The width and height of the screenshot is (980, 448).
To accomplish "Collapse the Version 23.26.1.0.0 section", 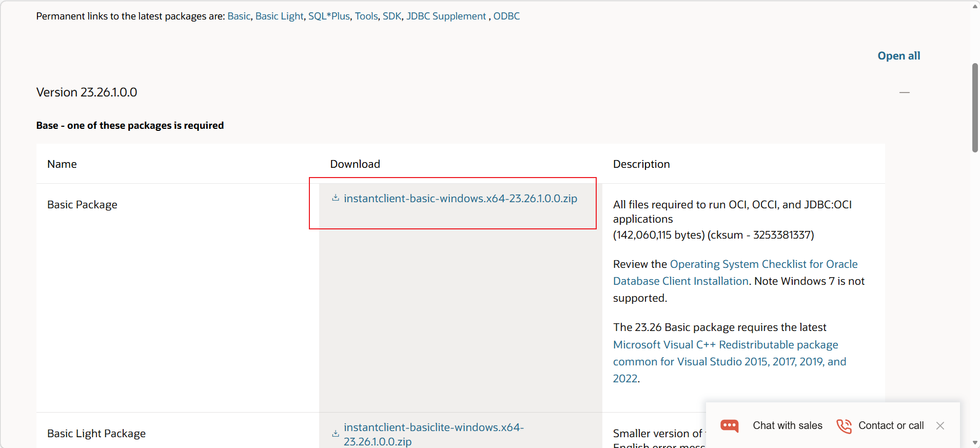I will 905,92.
